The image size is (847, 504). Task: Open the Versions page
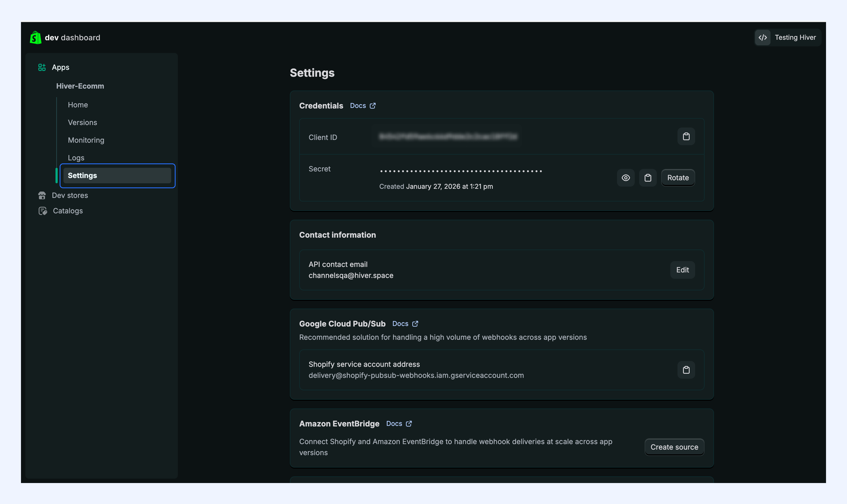click(83, 122)
